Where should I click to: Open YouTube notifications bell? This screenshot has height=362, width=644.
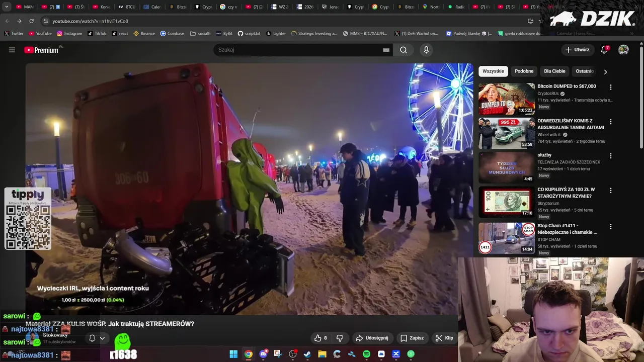[x=605, y=50]
